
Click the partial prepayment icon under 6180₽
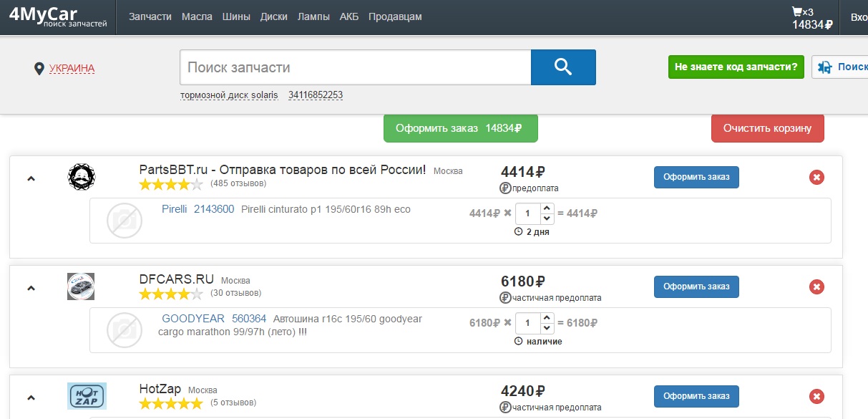pos(505,298)
